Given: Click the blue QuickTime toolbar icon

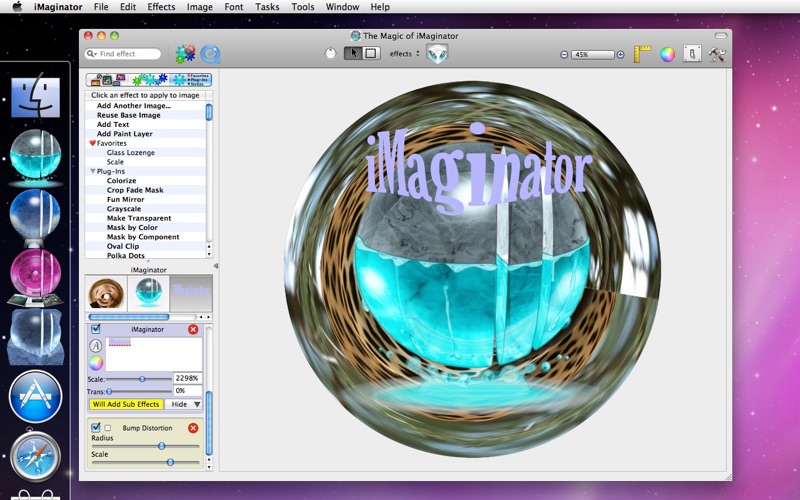Looking at the screenshot, I should click(x=210, y=54).
